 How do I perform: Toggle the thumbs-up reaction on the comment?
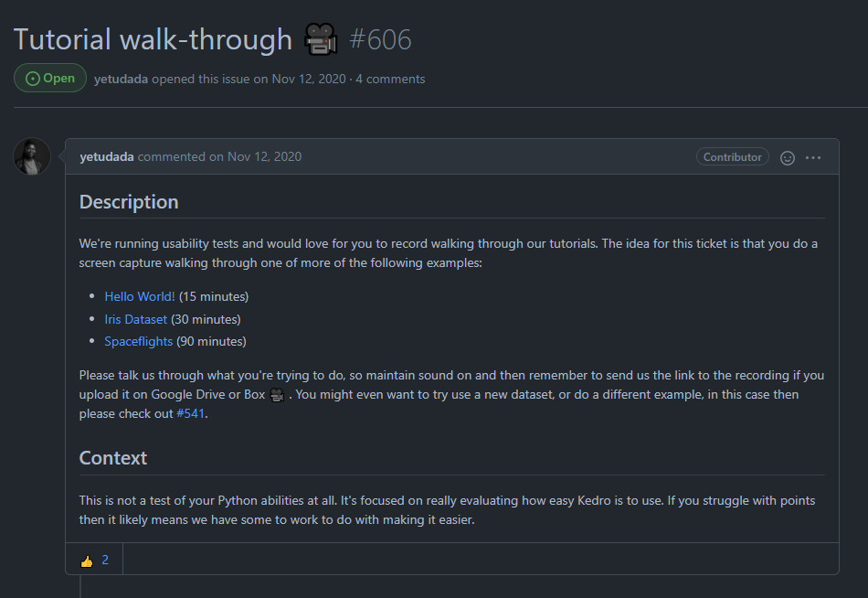[x=94, y=560]
